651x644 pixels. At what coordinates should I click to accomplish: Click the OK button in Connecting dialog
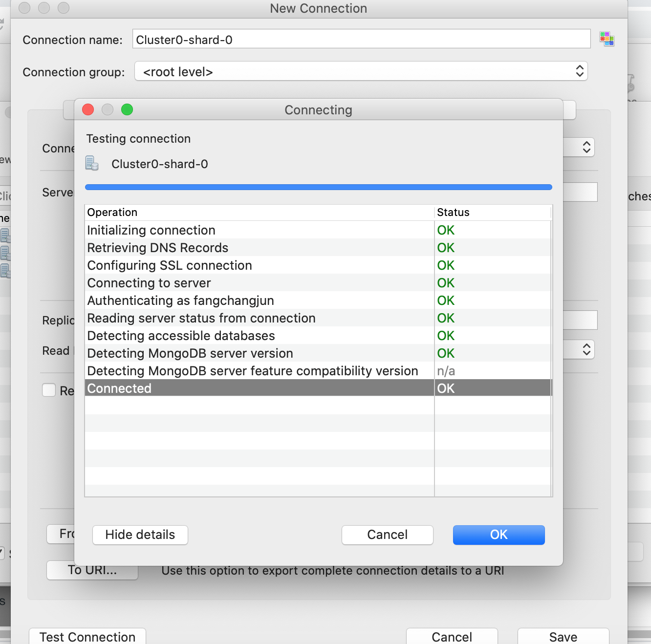point(499,535)
